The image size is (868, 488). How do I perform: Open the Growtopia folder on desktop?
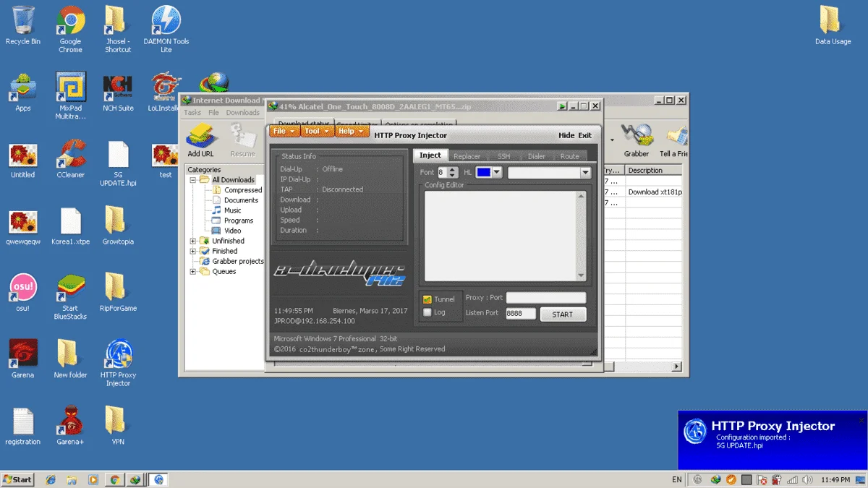click(118, 225)
